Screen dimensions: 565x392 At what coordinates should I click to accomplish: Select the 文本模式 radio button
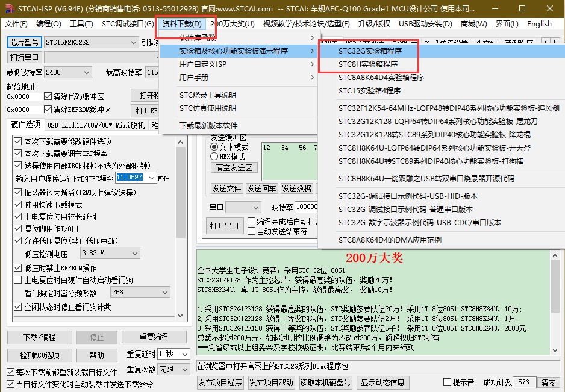point(214,147)
